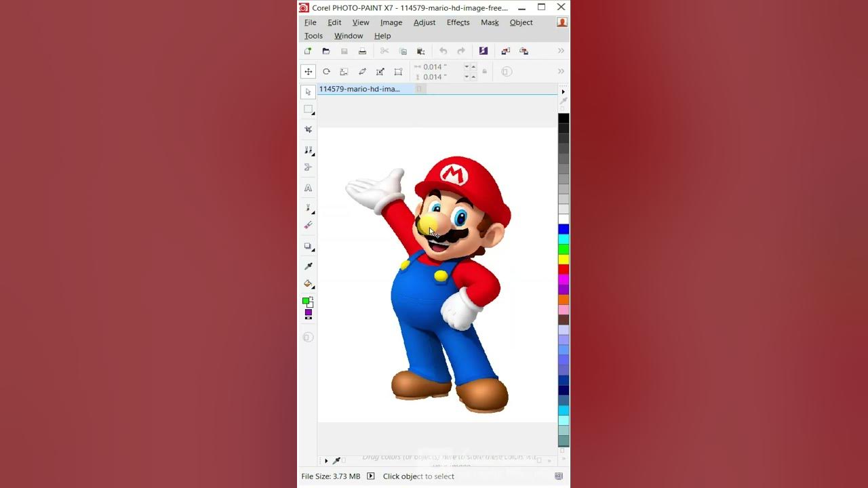The image size is (868, 488).
Task: Click the Undo arrow icon
Action: (x=443, y=51)
